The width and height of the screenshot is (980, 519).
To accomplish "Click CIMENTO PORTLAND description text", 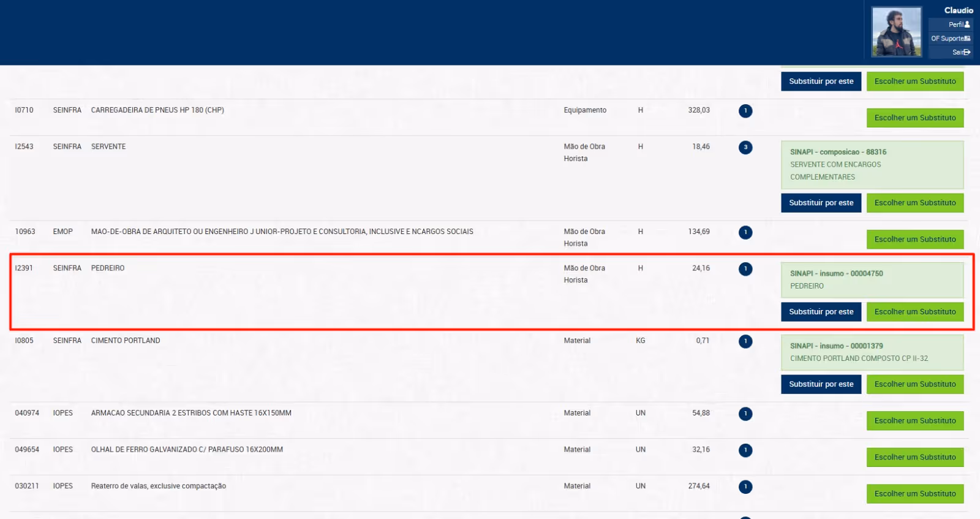I will pyautogui.click(x=126, y=340).
